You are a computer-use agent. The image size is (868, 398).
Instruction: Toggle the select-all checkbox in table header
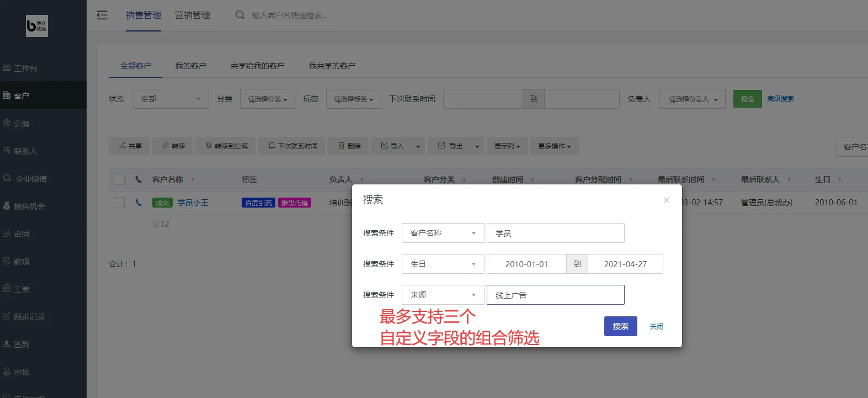tap(119, 179)
